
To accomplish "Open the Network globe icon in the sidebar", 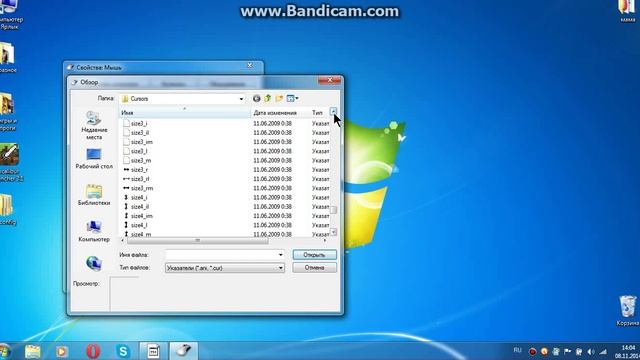I will coord(94,263).
